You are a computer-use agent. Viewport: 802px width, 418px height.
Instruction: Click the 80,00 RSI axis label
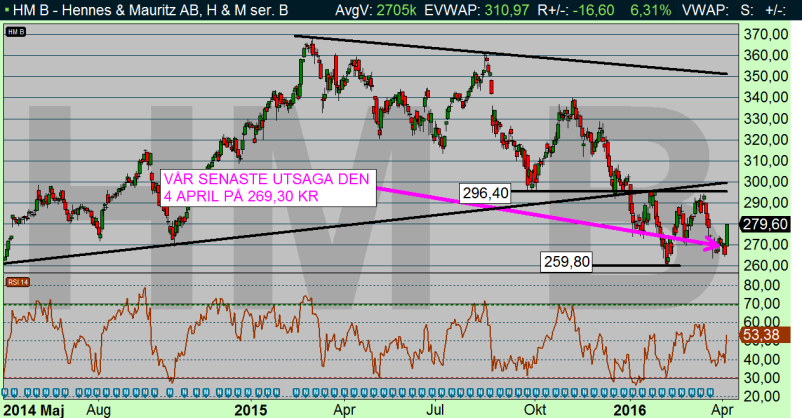click(x=762, y=285)
